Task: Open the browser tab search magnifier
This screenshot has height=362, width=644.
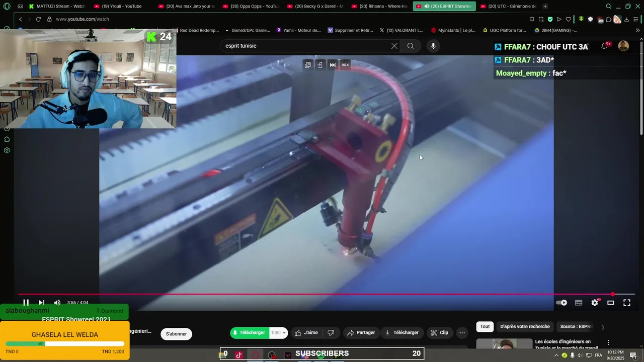Action: 608,7
